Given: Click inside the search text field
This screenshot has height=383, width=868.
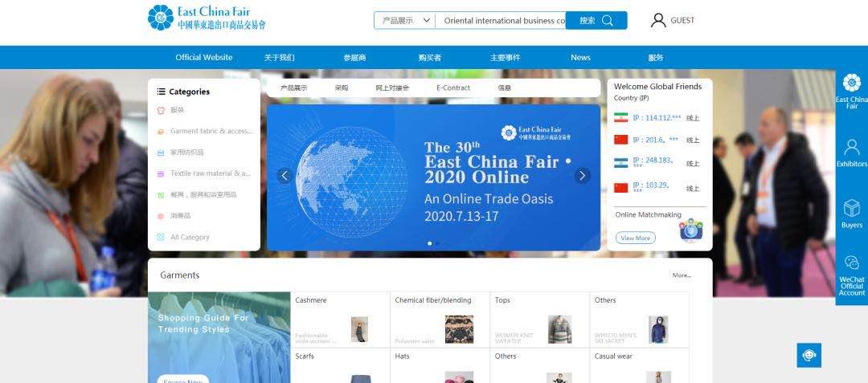Looking at the screenshot, I should 501,20.
